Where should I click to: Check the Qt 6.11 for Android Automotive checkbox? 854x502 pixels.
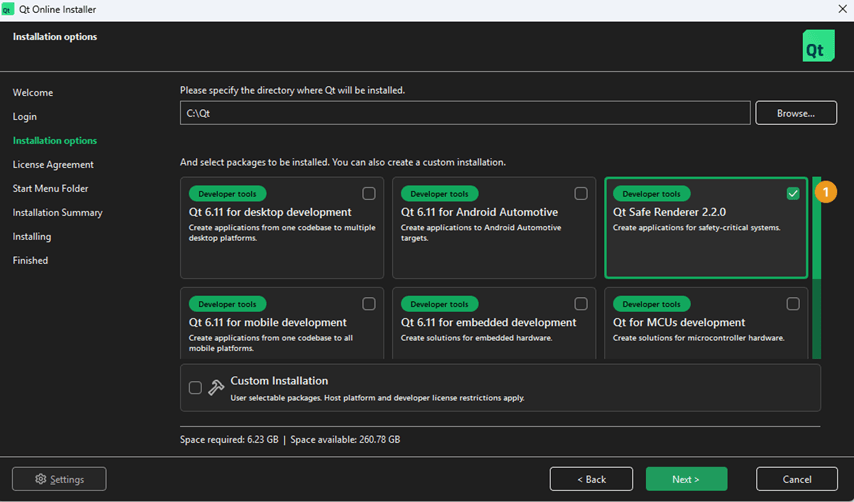tap(581, 193)
